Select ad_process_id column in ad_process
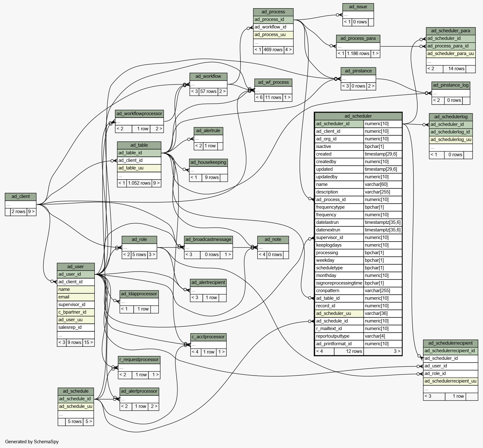Screen dimensions: 483x448 tap(273, 20)
